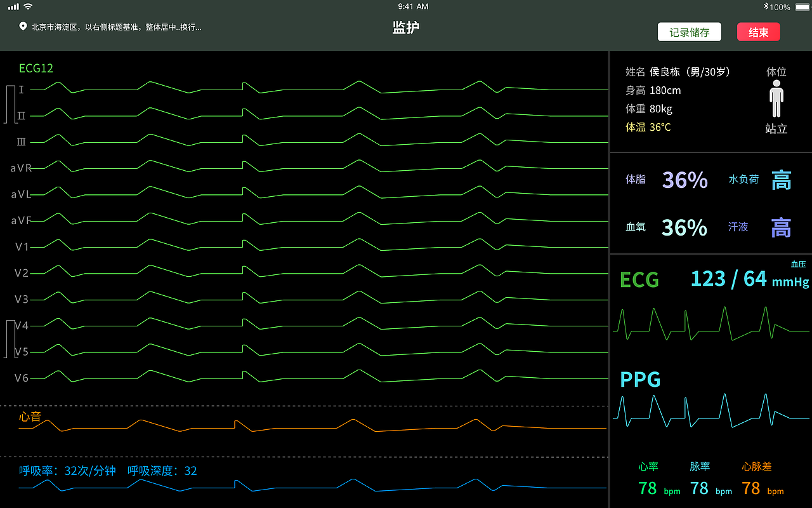Click the 36% value beside 血氧
812x508 pixels.
click(x=684, y=227)
